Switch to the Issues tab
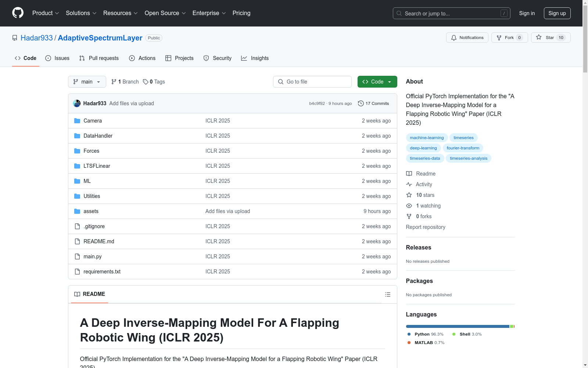The image size is (588, 368). pyautogui.click(x=57, y=58)
